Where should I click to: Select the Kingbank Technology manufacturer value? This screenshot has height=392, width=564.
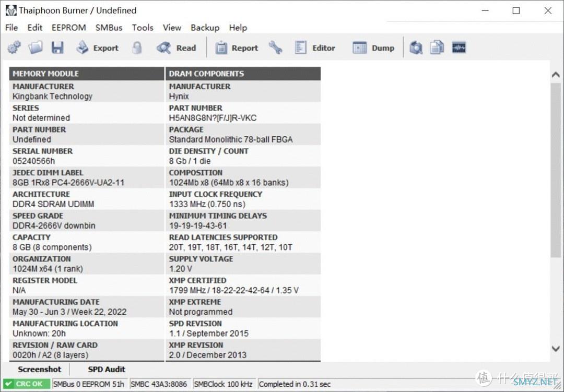(53, 97)
